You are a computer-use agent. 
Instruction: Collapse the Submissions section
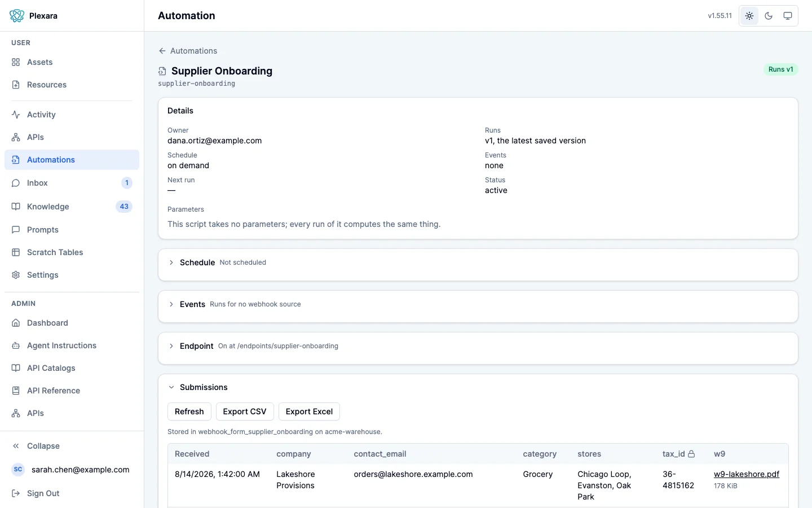click(478, 387)
